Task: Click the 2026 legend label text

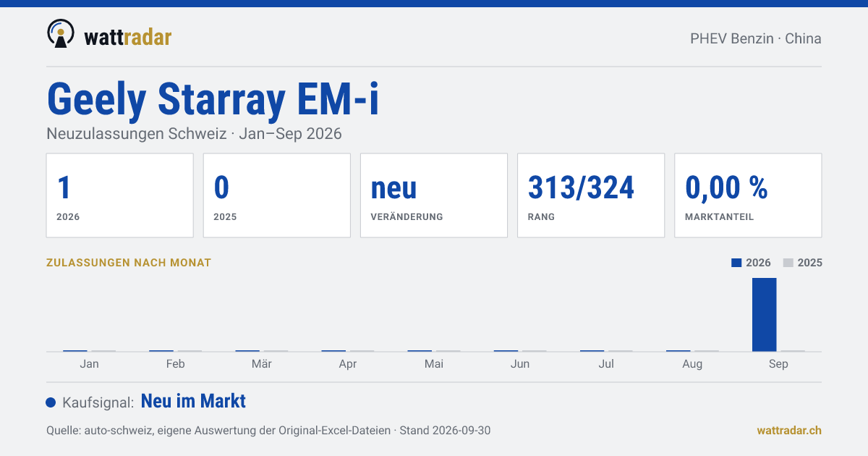Action: coord(758,263)
